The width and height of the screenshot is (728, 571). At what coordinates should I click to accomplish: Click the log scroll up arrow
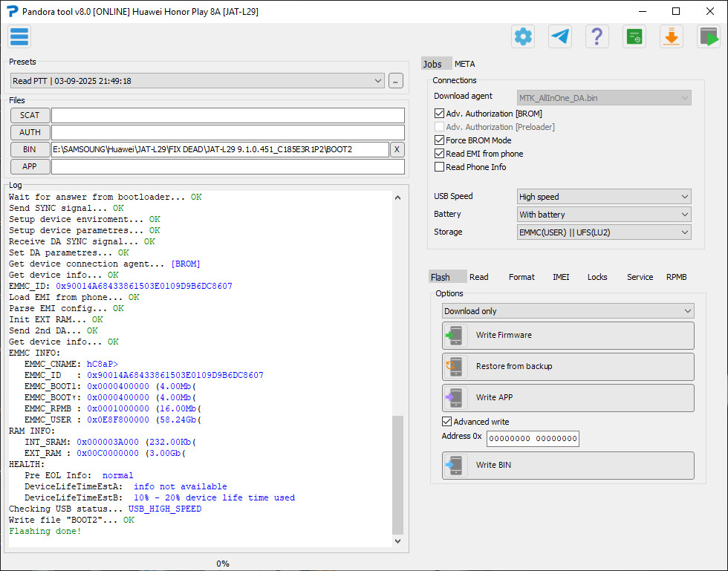398,198
